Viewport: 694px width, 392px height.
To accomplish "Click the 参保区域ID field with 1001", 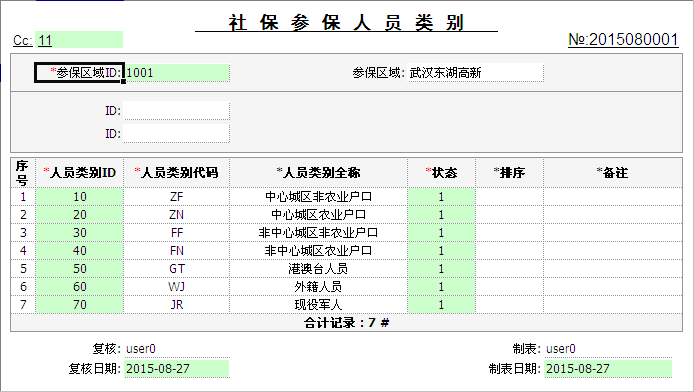I will pos(177,73).
